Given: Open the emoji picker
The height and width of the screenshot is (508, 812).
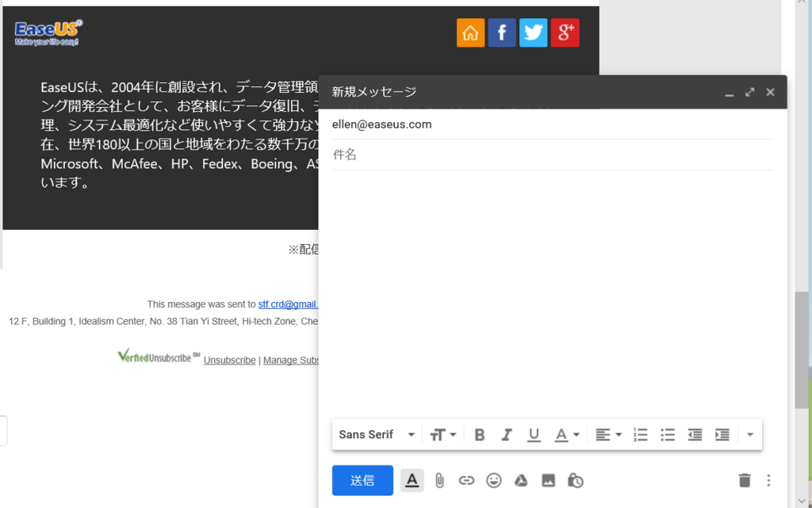Looking at the screenshot, I should 494,480.
